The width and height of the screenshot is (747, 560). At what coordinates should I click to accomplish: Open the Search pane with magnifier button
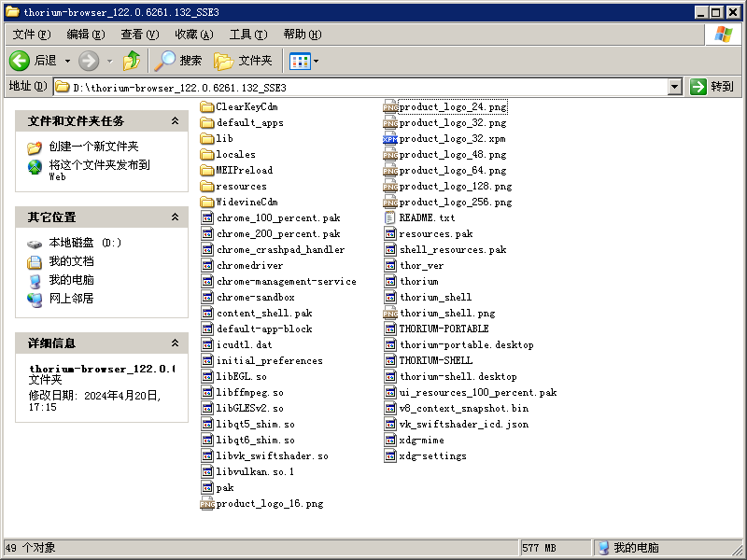tap(178, 61)
